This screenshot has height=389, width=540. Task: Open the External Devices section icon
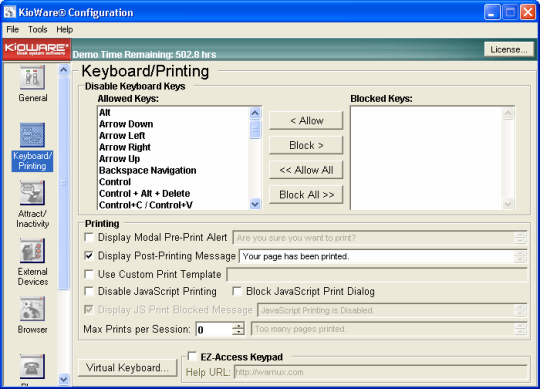coord(32,251)
